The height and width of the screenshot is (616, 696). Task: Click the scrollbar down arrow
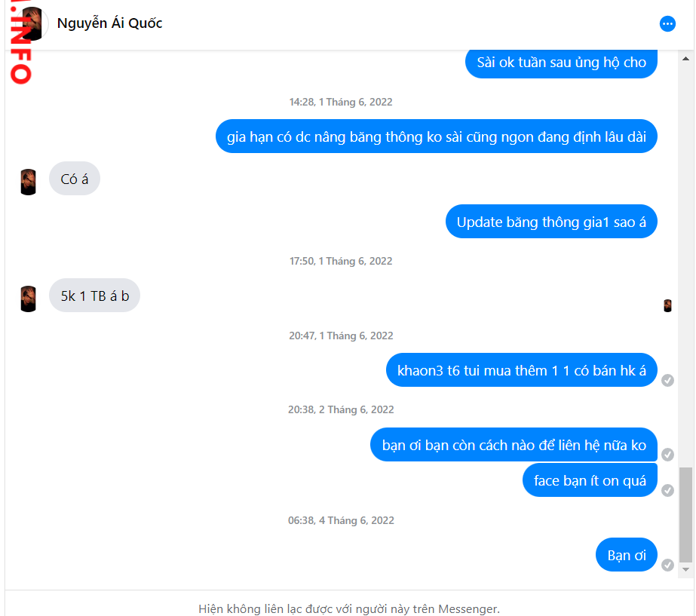click(x=685, y=569)
